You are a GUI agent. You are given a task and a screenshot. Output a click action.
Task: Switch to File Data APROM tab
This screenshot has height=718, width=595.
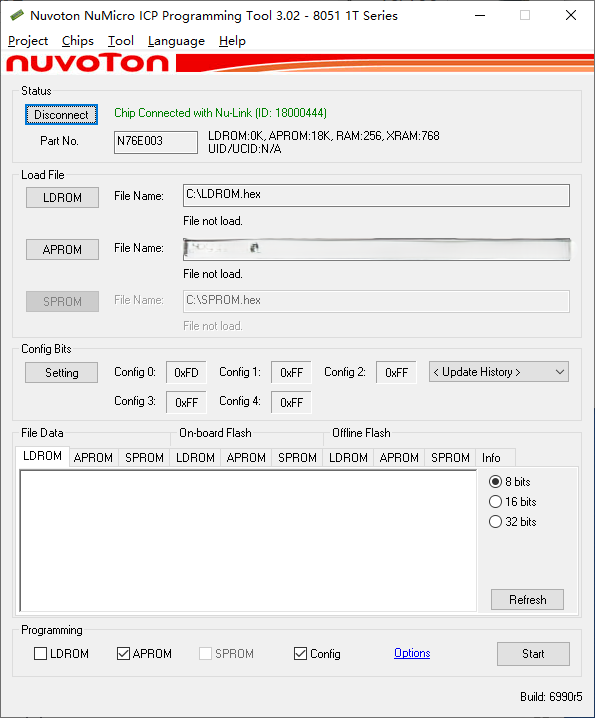(x=93, y=458)
